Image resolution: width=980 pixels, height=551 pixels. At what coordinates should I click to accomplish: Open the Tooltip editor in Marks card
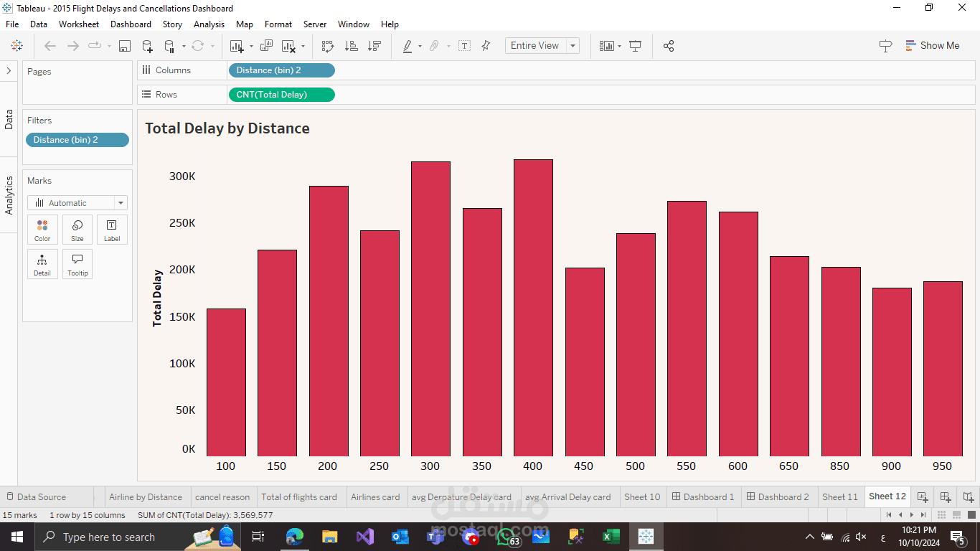click(x=77, y=264)
